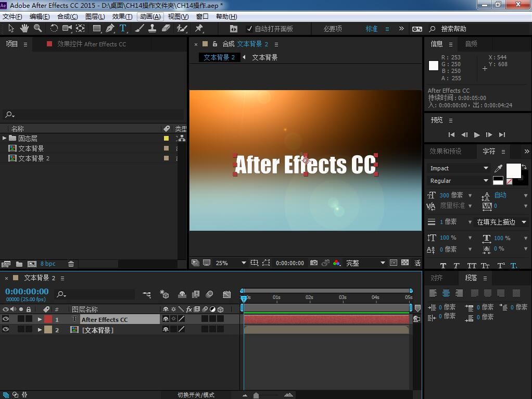The height and width of the screenshot is (399, 532).
Task: Select the Rotation tool
Action: [x=54, y=29]
